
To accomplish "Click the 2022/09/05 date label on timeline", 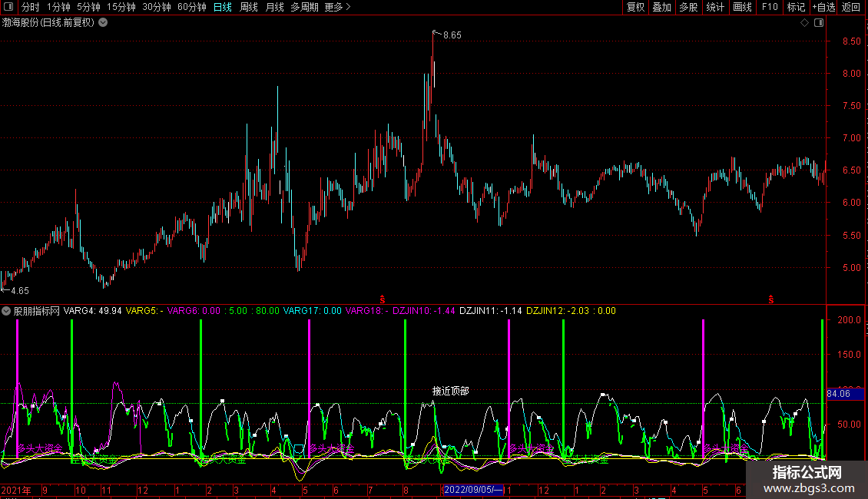I will (x=473, y=490).
